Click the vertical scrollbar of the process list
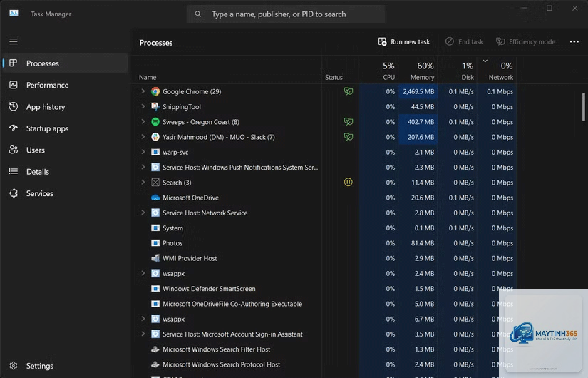Image resolution: width=588 pixels, height=378 pixels. (583, 107)
